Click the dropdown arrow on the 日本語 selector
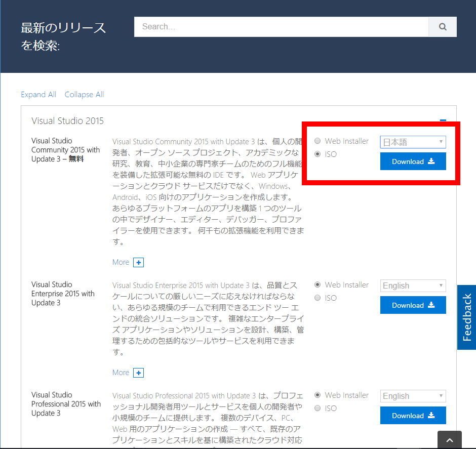 tap(440, 142)
